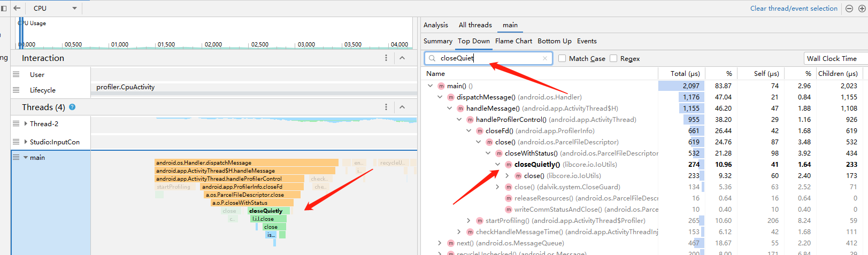Expand the close() (libcore.io.IoUtils) node

click(x=507, y=175)
